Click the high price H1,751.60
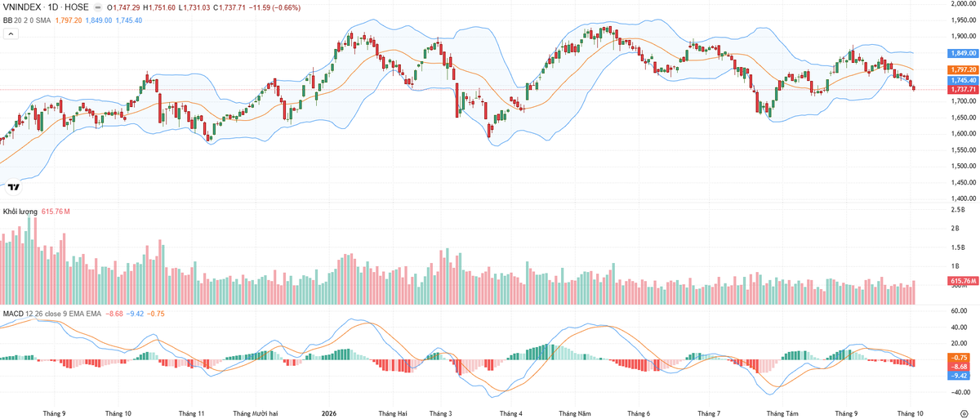The image size is (980, 419). point(158,7)
